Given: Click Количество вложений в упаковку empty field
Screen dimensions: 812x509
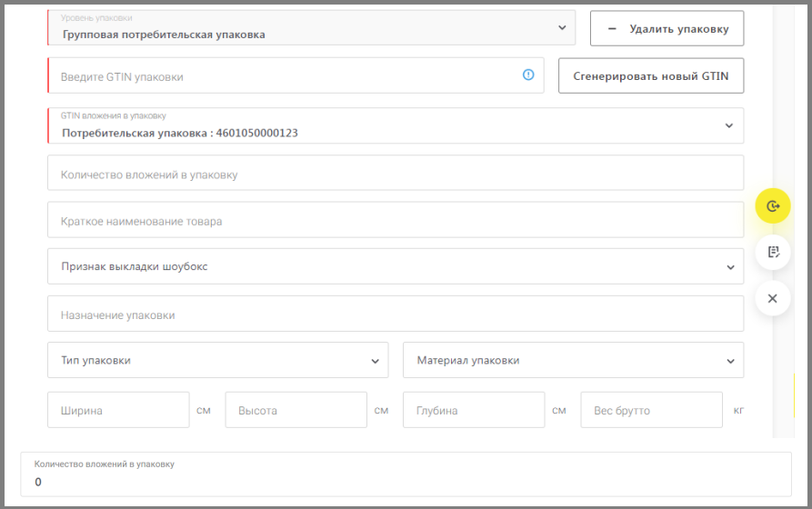Looking at the screenshot, I should (396, 173).
